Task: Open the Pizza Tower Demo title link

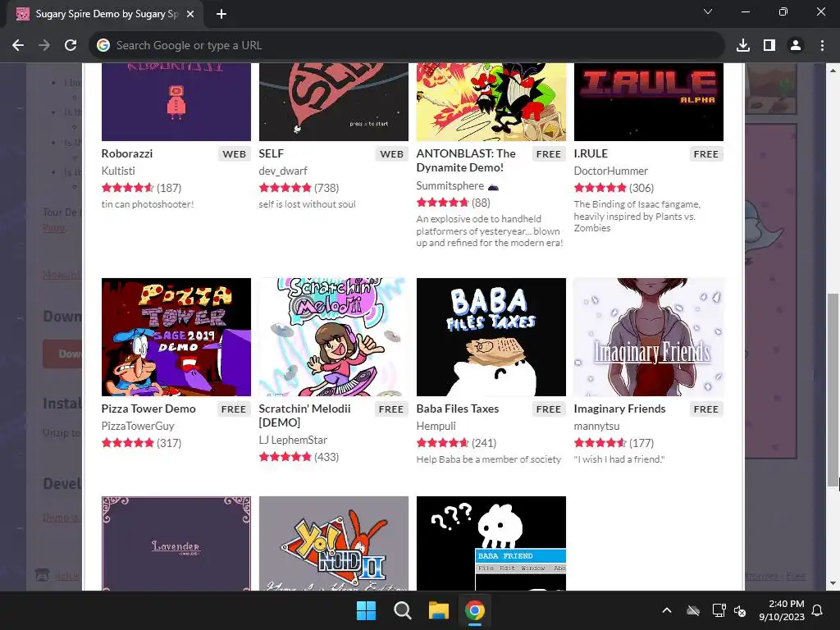Action: pos(148,409)
